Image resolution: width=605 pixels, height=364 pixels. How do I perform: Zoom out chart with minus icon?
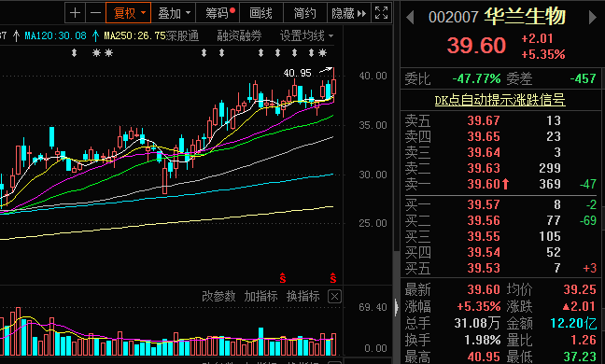95,13
